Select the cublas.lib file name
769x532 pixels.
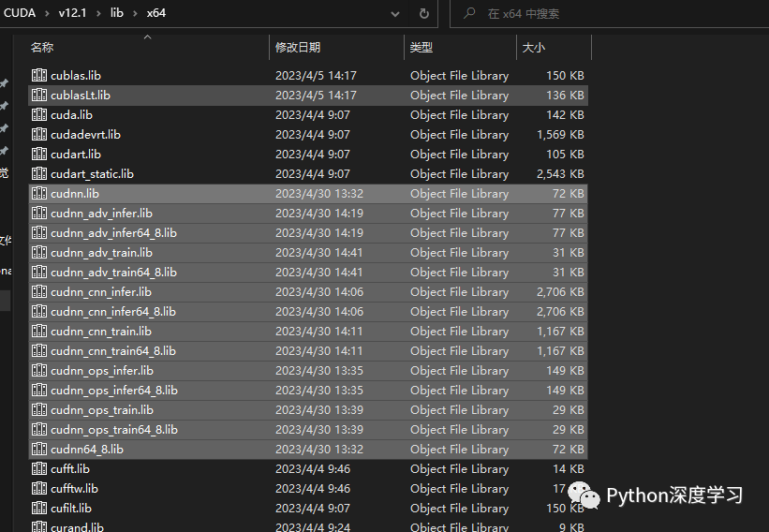(76, 76)
